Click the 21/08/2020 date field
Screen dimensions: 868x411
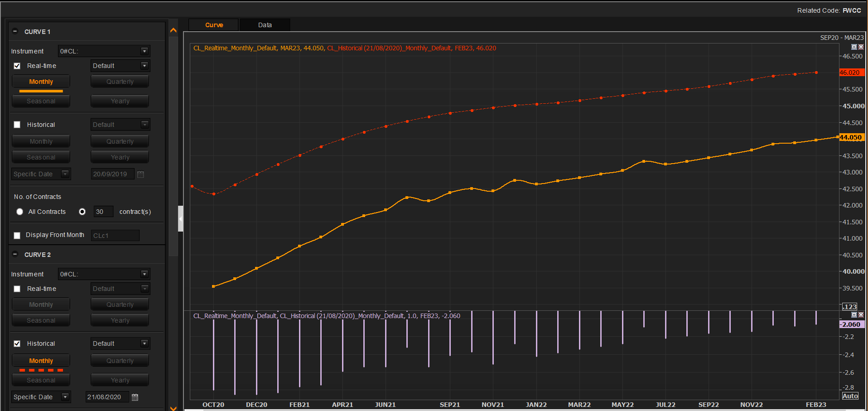pos(107,397)
